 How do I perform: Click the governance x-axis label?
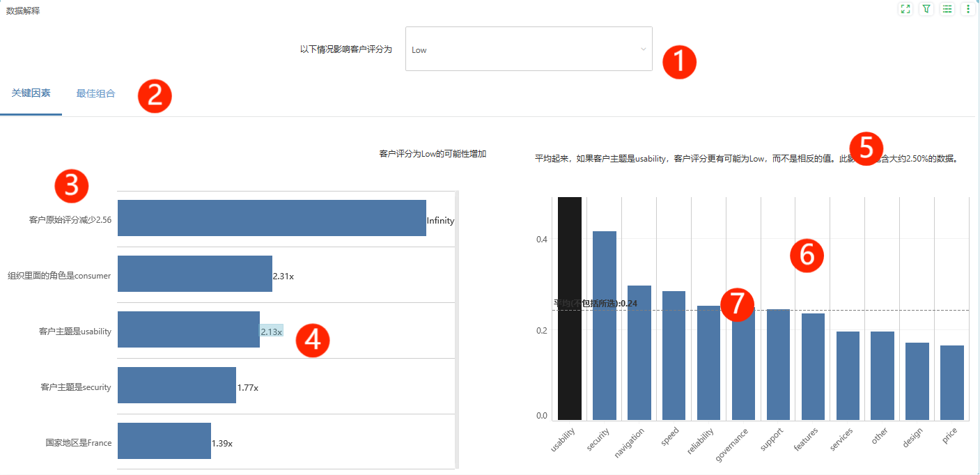coord(732,445)
